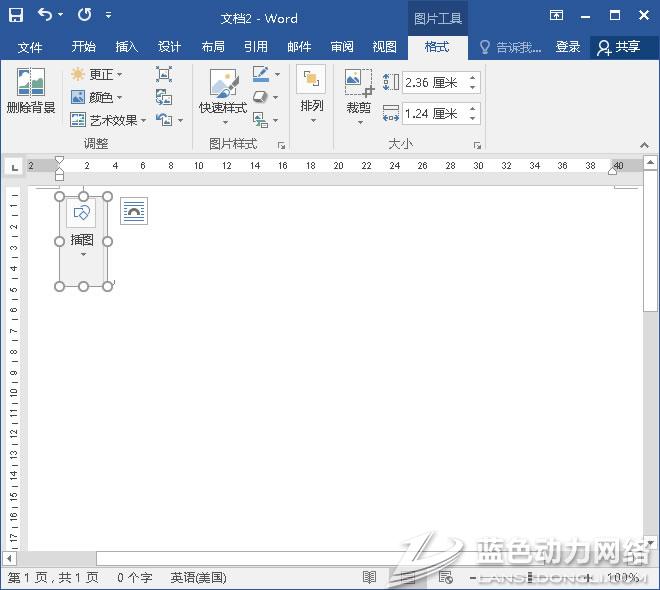Screen dimensions: 660x590
Task: Open the Insert (插入) ribbon tab
Action: tap(126, 47)
